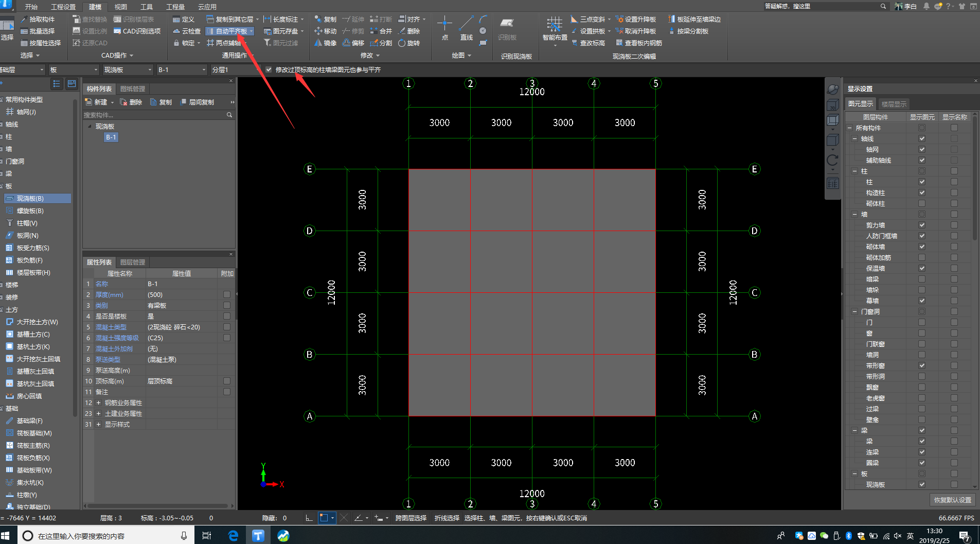
Task: Click the 拾取构件 pick component tool
Action: [38, 19]
